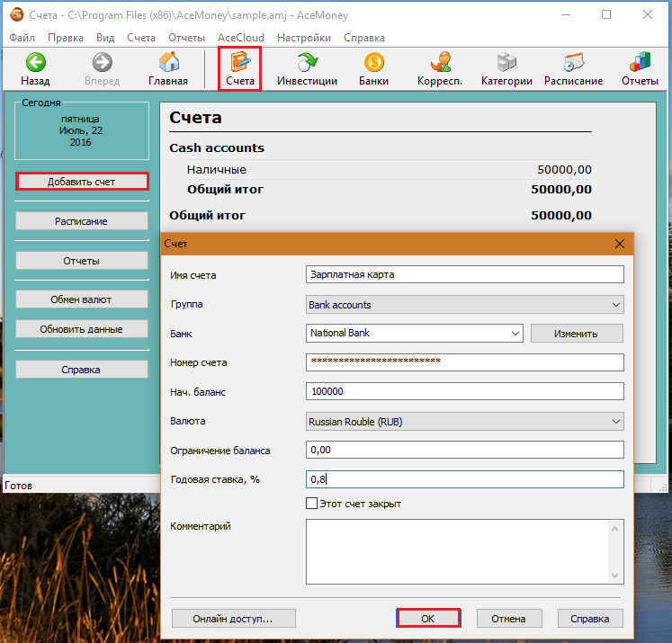This screenshot has width=672, height=643.
Task: Open the Настройки menu in menu bar
Action: click(x=303, y=38)
